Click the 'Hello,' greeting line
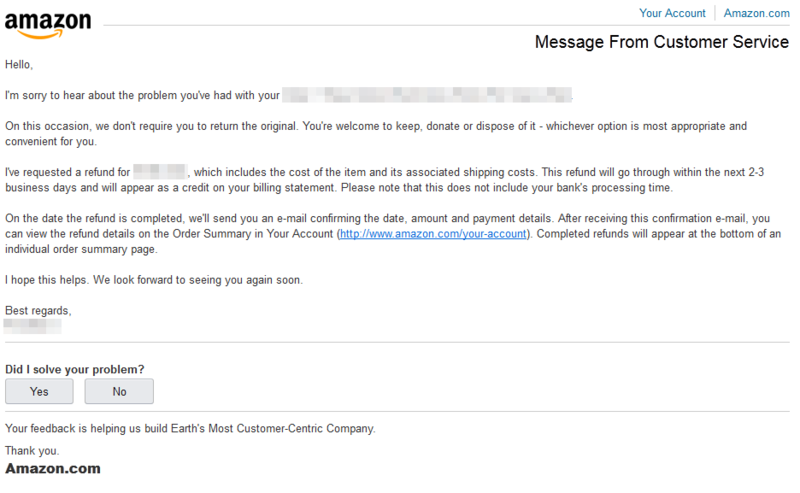 (x=19, y=65)
